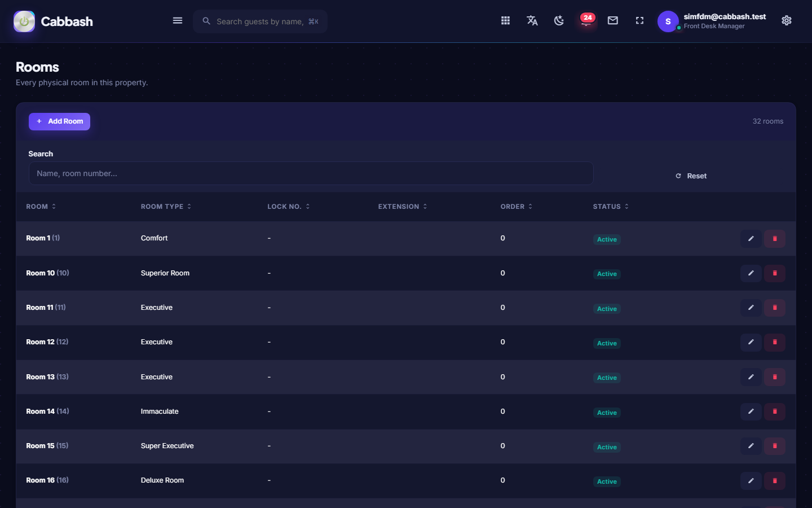Click the Deluxe Room type cell

click(162, 480)
